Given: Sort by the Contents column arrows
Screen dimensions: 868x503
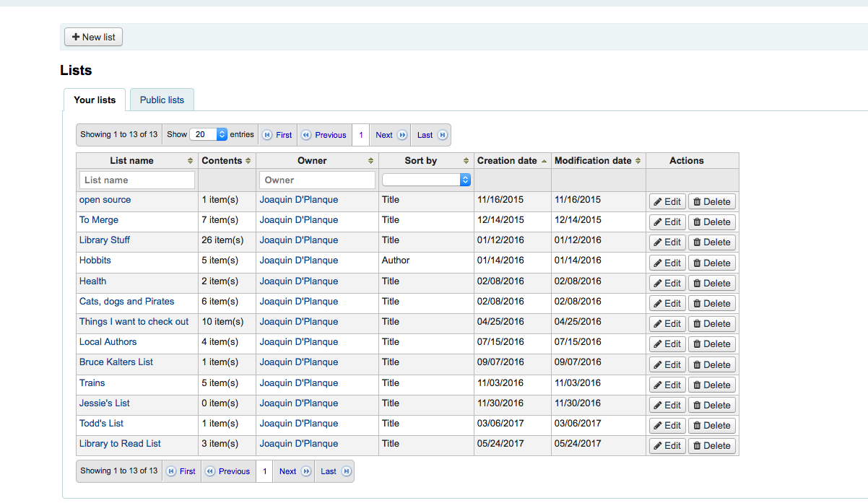Looking at the screenshot, I should 248,161.
